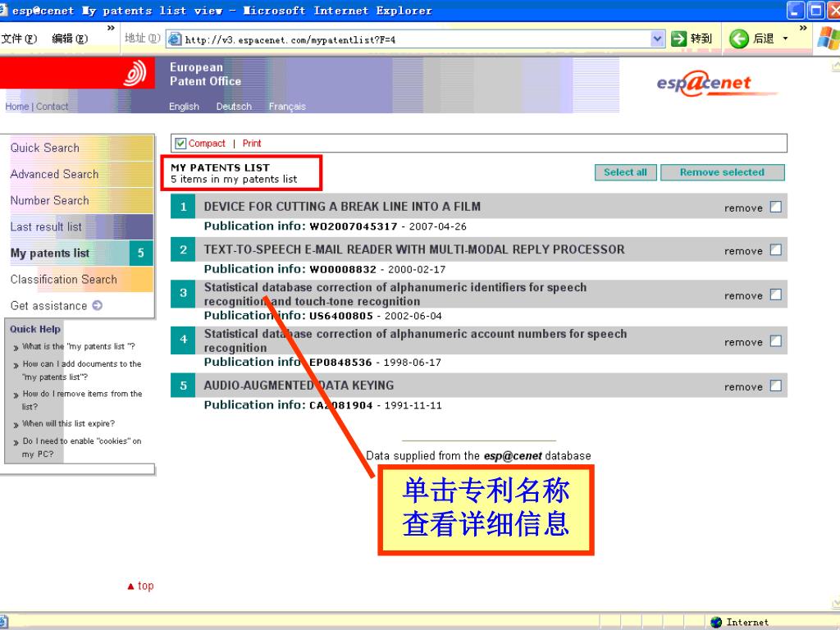Screen dimensions: 840x630
Task: Switch language to Français
Action: click(287, 107)
